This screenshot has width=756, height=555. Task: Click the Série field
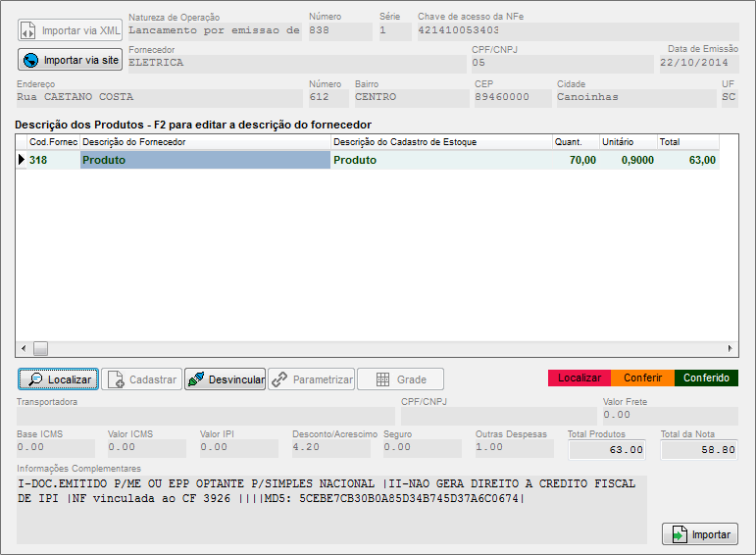point(395,30)
